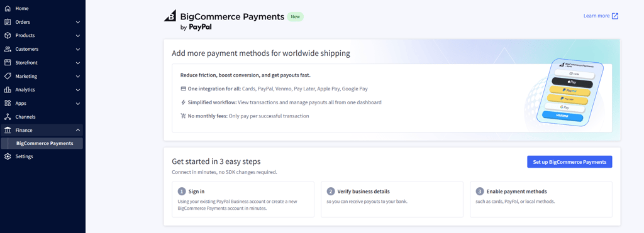Screen dimensions: 644x233
Task: Click the step 3 number badge
Action: [480, 192]
